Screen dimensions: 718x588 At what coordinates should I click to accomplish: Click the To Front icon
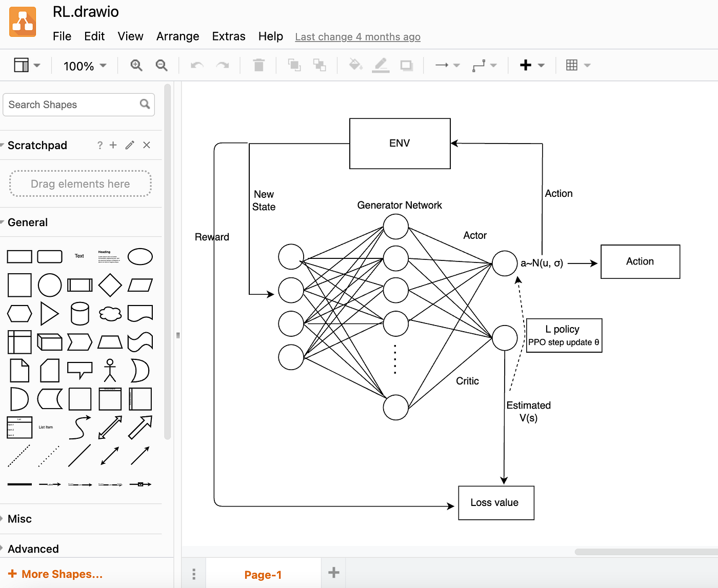pyautogui.click(x=294, y=65)
